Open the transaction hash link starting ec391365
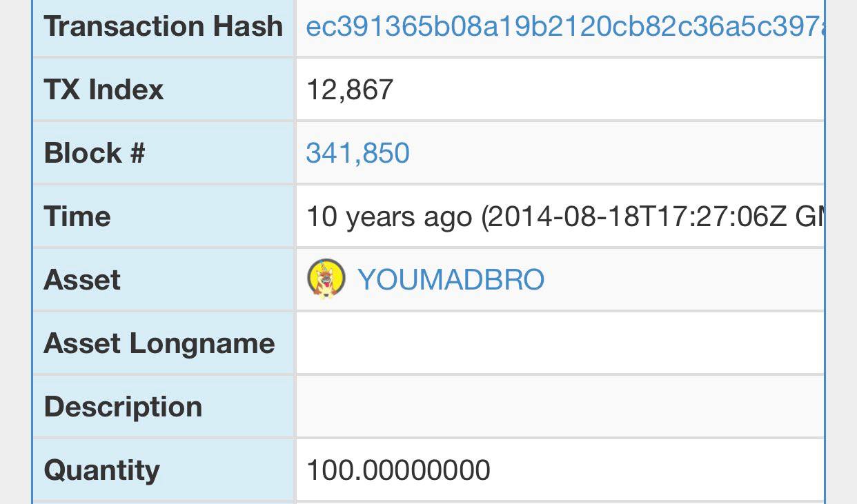The height and width of the screenshot is (504, 857). point(564,26)
